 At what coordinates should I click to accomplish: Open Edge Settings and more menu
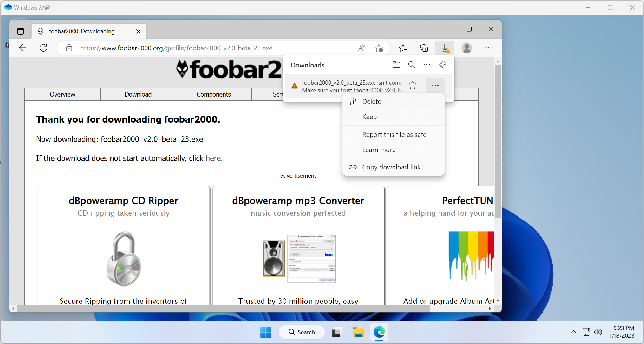coord(488,48)
